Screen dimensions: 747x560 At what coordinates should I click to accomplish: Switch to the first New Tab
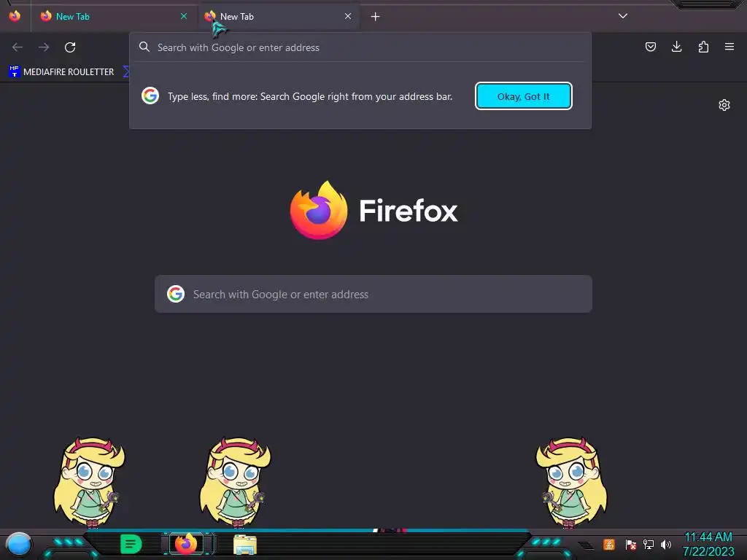(113, 17)
